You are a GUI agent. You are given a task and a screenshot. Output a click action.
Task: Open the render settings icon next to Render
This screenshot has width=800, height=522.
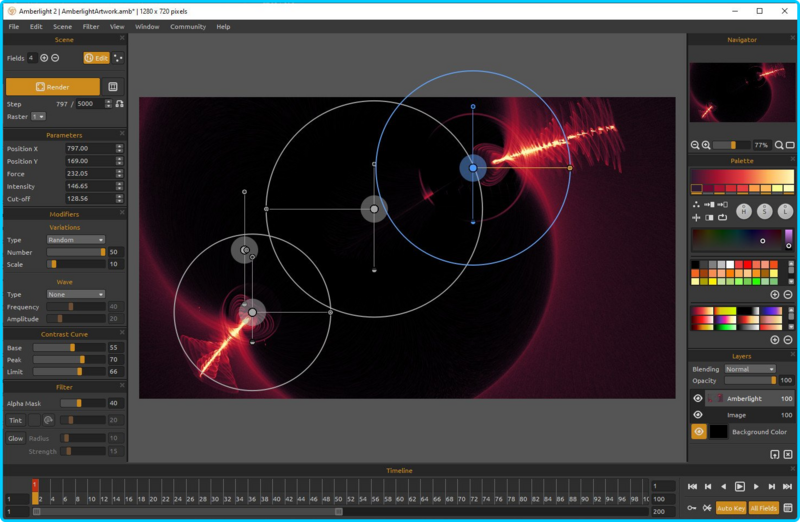pyautogui.click(x=113, y=87)
